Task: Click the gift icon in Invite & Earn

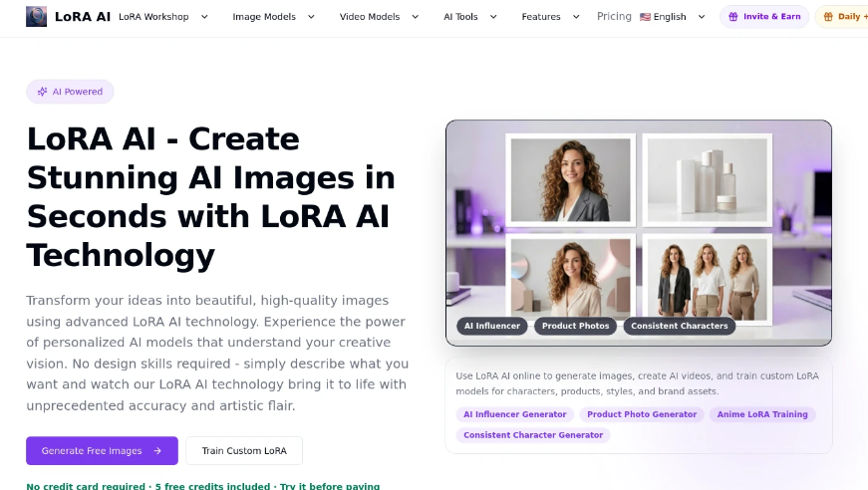Action: [x=732, y=17]
